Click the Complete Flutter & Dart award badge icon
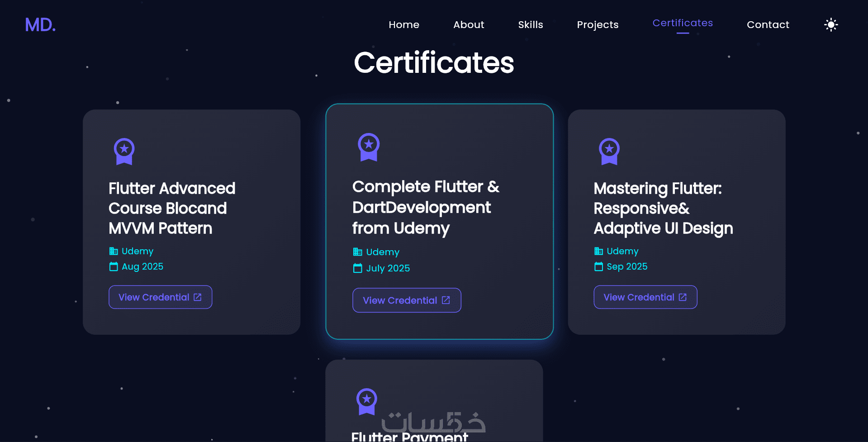Viewport: 868px width, 442px height. pos(369,147)
